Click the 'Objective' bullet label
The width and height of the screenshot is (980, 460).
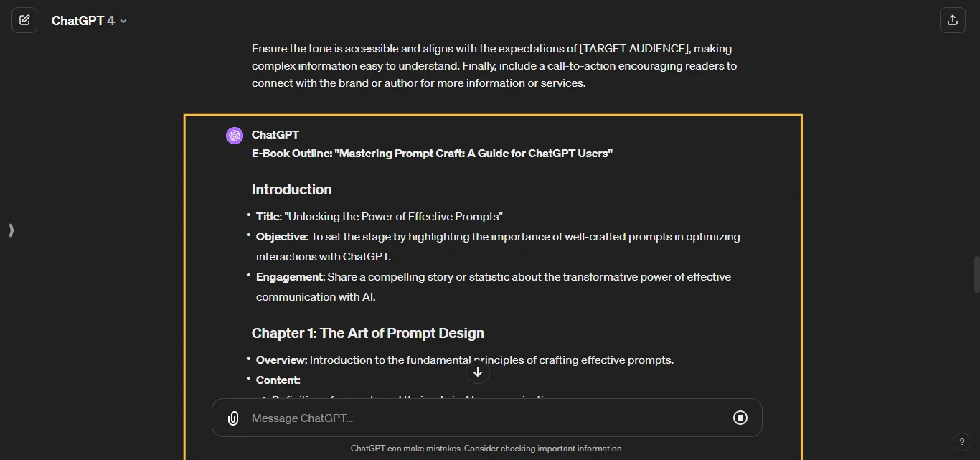pyautogui.click(x=282, y=237)
